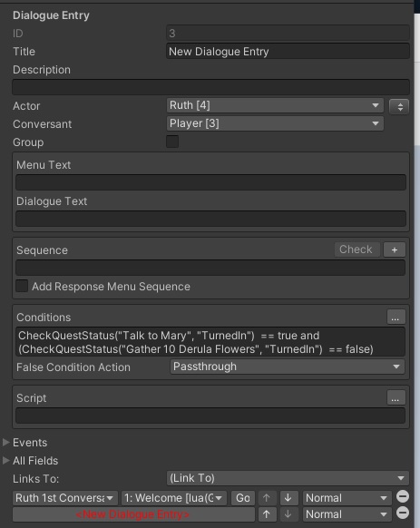The width and height of the screenshot is (420, 528).
Task: Move the New Dialogue Entry link up
Action: click(267, 514)
